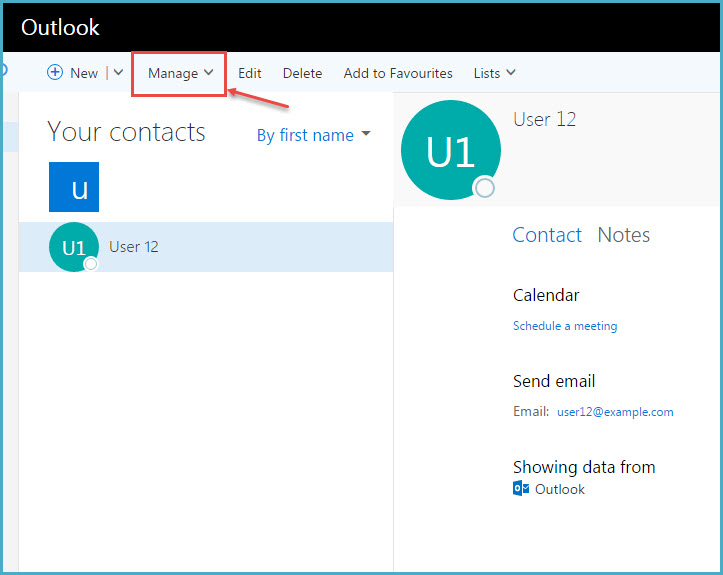Open the Manage dropdown menu
Image resolution: width=723 pixels, height=575 pixels.
180,73
